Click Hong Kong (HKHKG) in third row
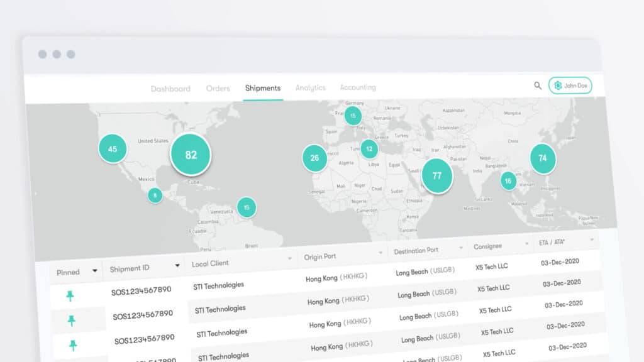 [x=340, y=324]
